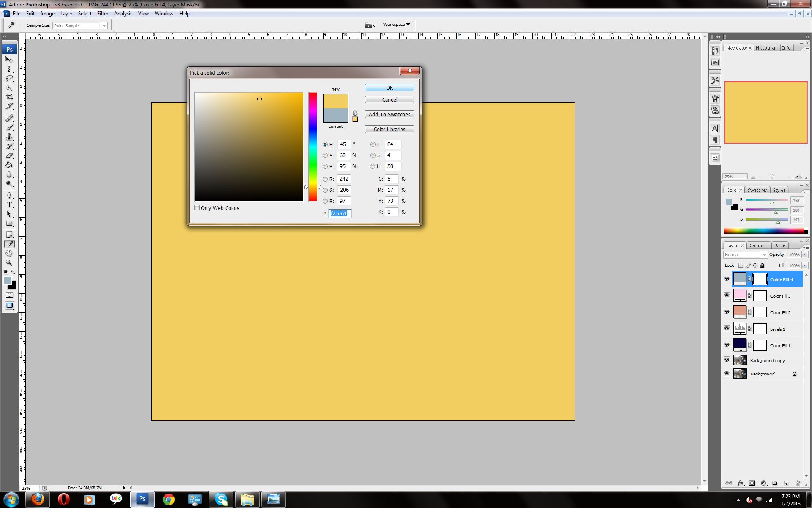
Task: Select the Move tool
Action: (9, 60)
